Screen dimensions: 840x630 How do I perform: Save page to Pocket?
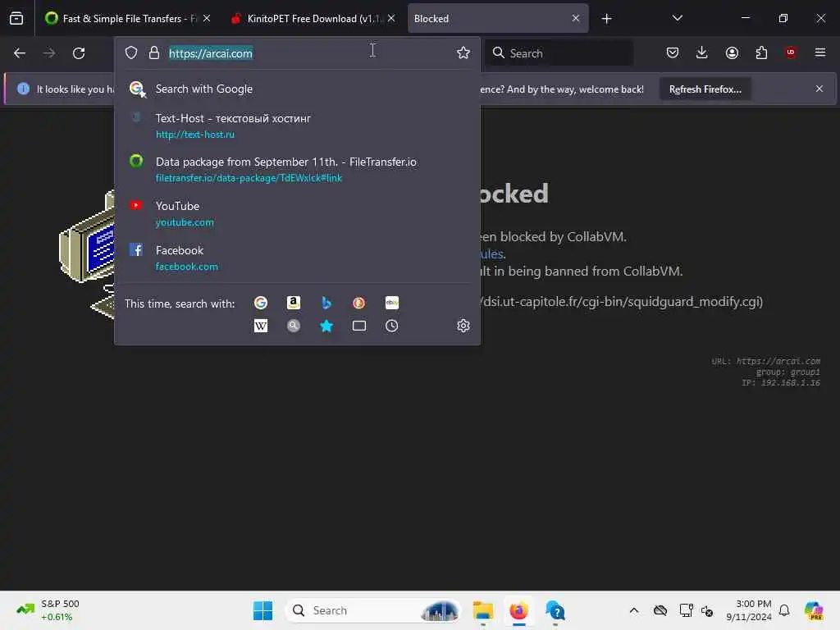673,52
